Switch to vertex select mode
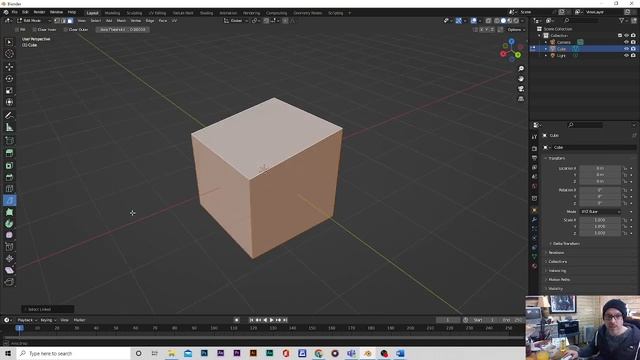This screenshot has height=360, width=640. pyautogui.click(x=57, y=20)
